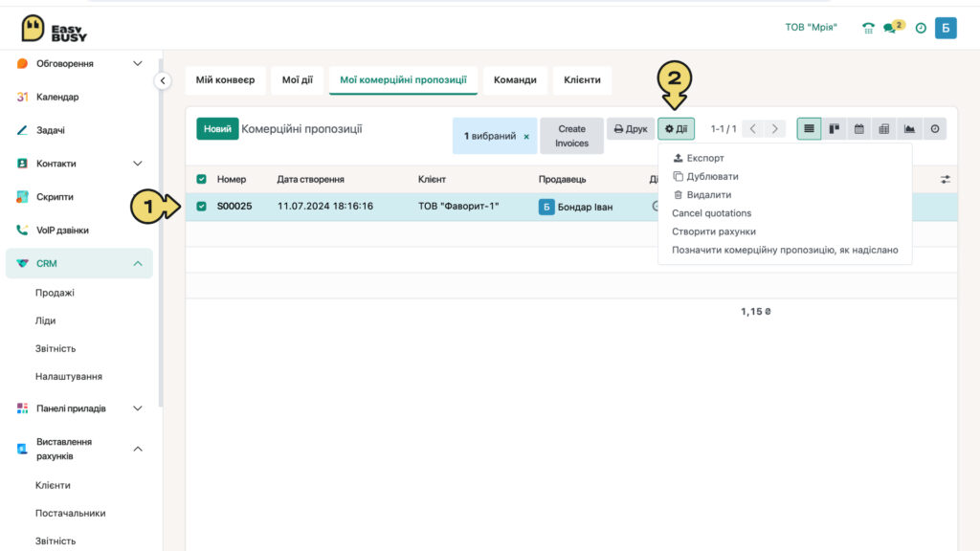Open the VoIP dialpad phone icon in header

[x=868, y=28]
